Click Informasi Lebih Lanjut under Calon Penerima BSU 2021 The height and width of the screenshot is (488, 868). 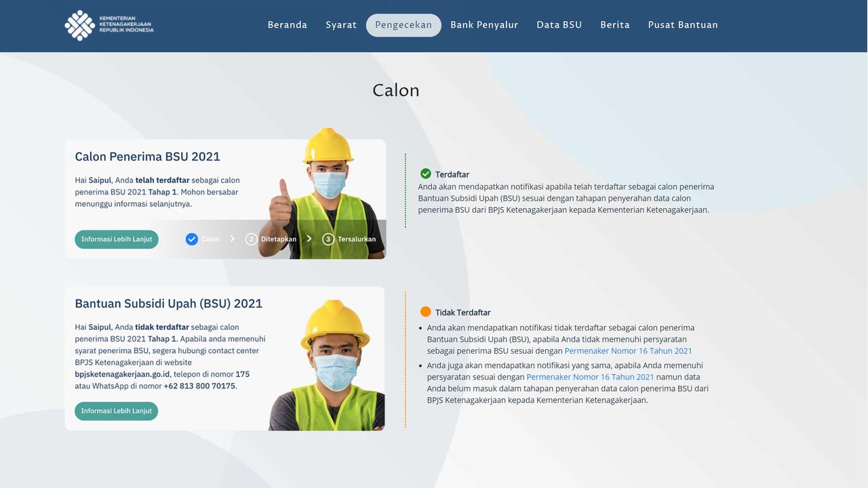tap(116, 239)
